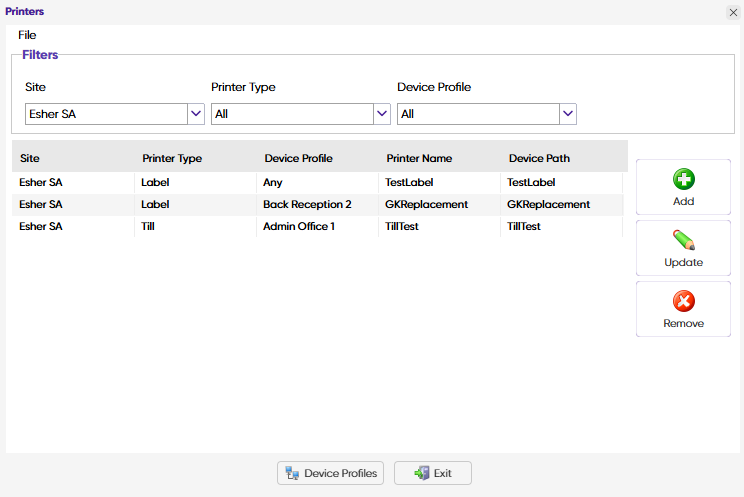Expand the Site dropdown arrow
This screenshot has height=497, width=744.
(x=196, y=114)
